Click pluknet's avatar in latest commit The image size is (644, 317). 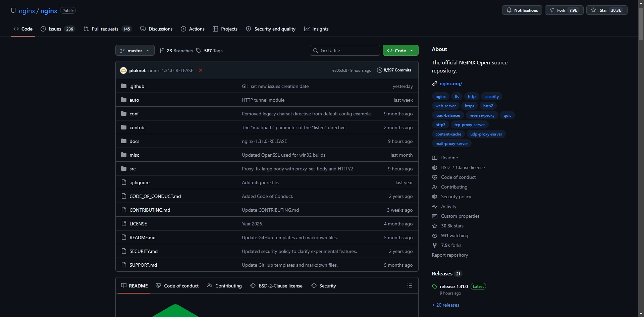coord(123,70)
